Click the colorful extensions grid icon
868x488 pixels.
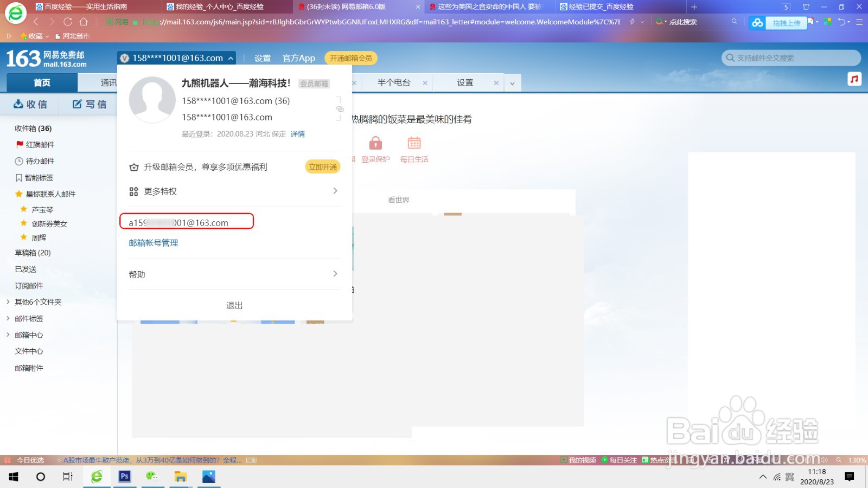tap(828, 22)
